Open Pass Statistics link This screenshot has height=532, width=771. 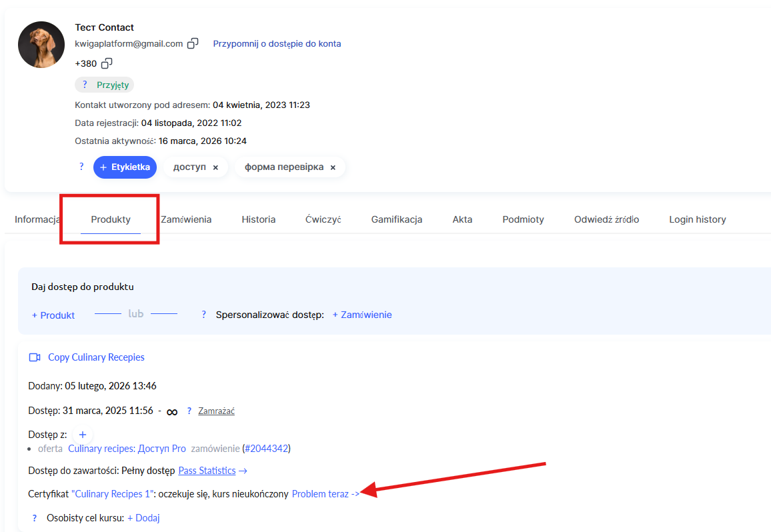[x=207, y=471]
